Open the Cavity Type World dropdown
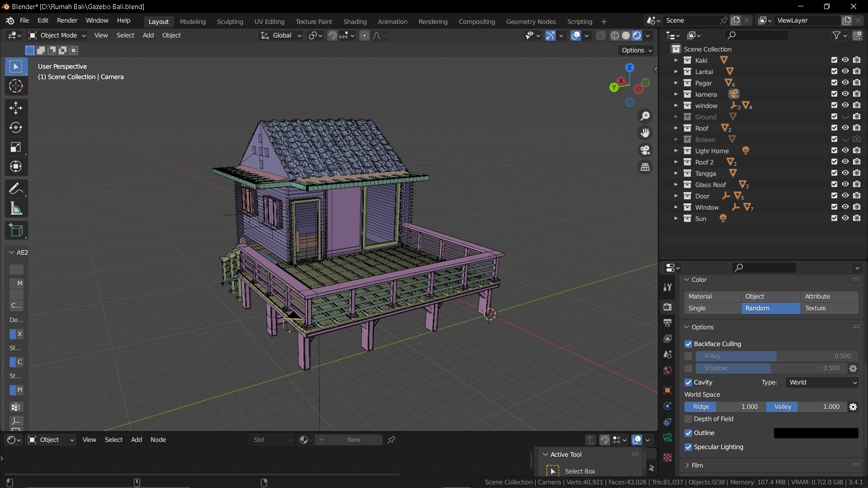This screenshot has height=488, width=868. tap(822, 382)
